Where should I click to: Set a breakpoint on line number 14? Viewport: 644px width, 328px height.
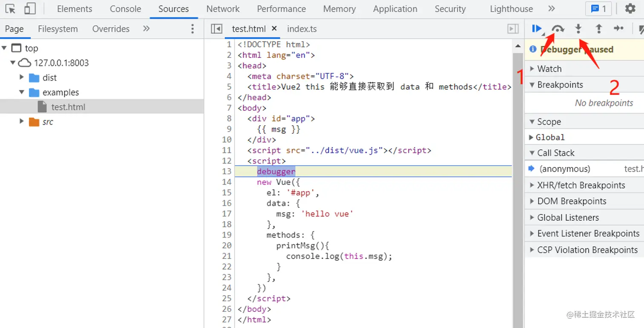[227, 182]
